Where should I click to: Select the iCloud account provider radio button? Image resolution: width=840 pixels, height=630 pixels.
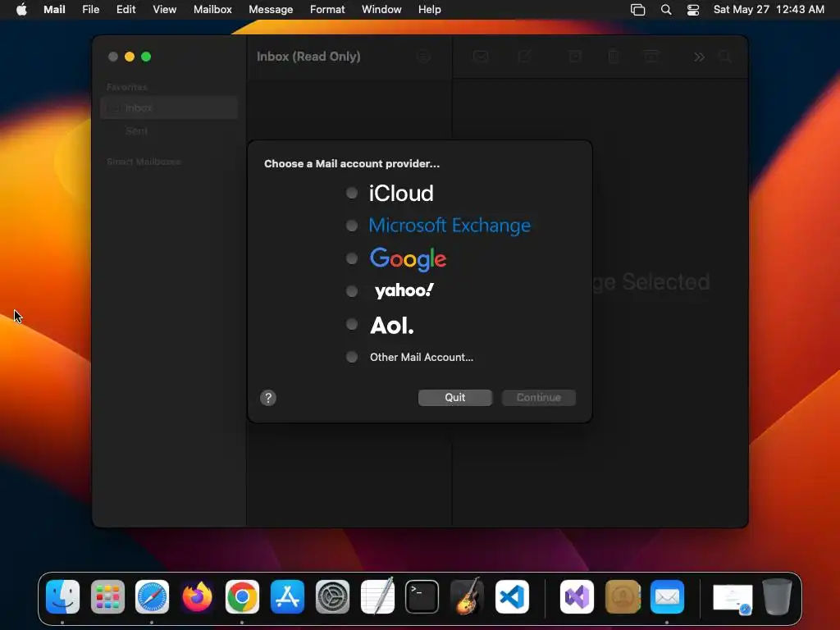point(351,193)
